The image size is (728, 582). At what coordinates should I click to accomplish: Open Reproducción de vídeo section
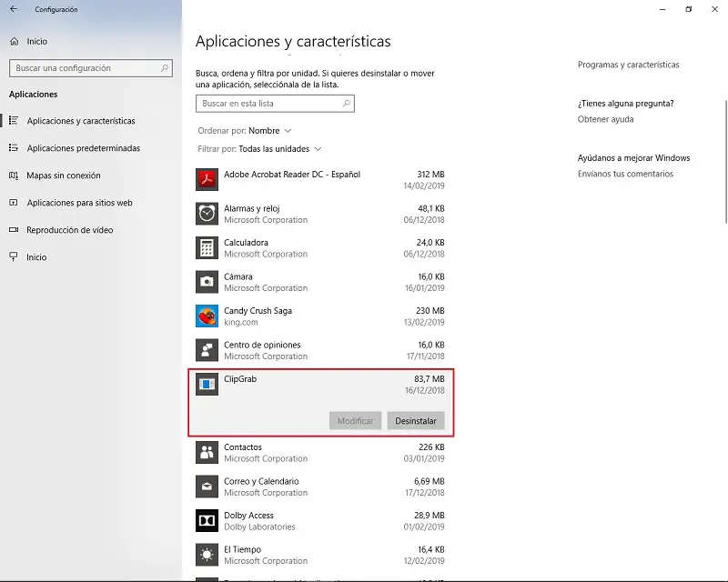pos(70,230)
